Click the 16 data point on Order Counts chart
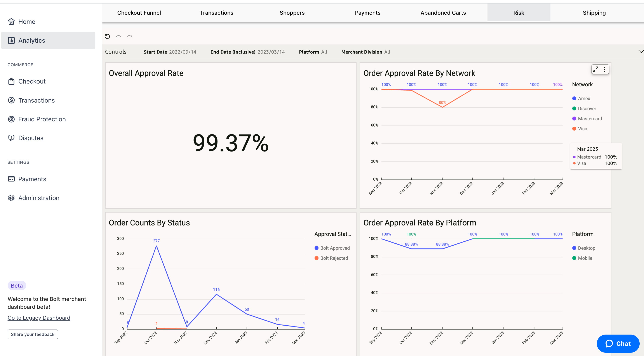 pos(277,324)
